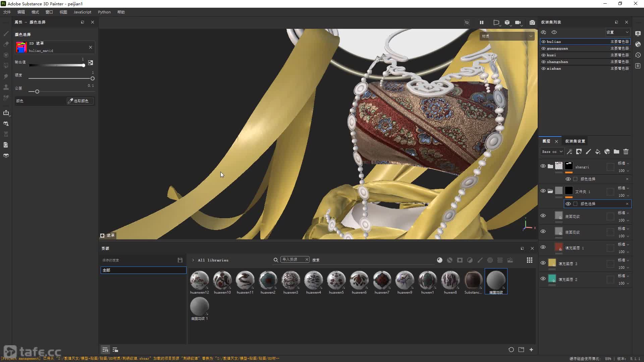Adjust the 公差 tolerance slider handle
Screen dimensions: 644x362
click(x=37, y=92)
